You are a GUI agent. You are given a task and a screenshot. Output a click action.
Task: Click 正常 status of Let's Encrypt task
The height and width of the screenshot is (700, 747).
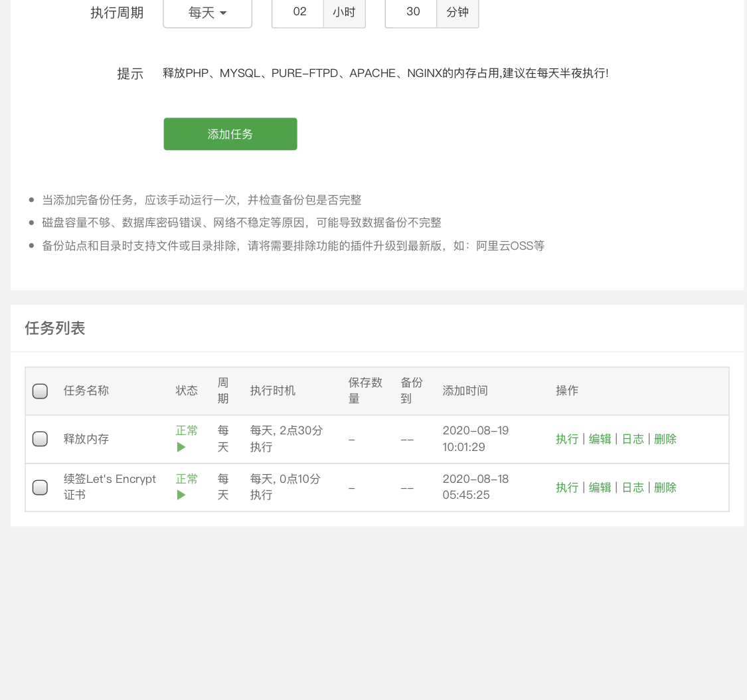tap(187, 479)
